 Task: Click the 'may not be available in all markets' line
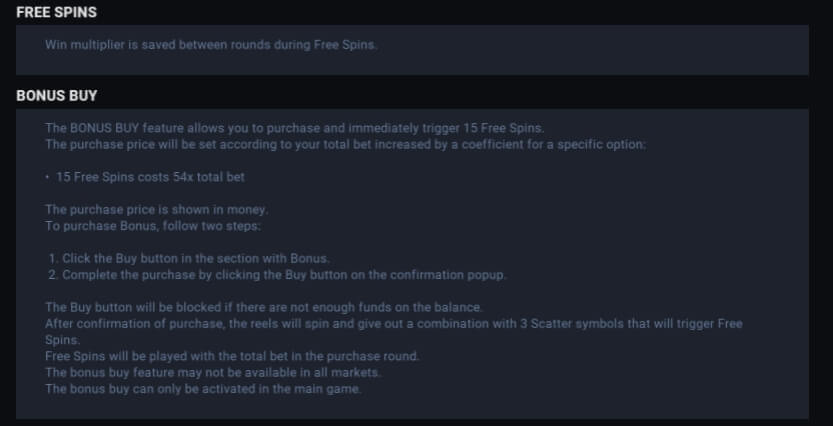coord(213,372)
